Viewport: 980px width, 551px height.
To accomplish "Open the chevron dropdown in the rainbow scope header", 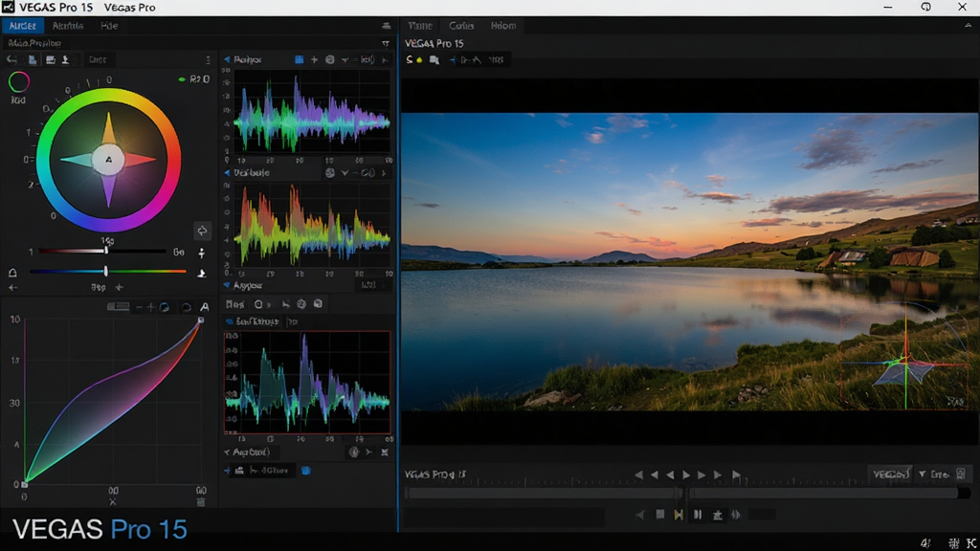I will pos(345,173).
